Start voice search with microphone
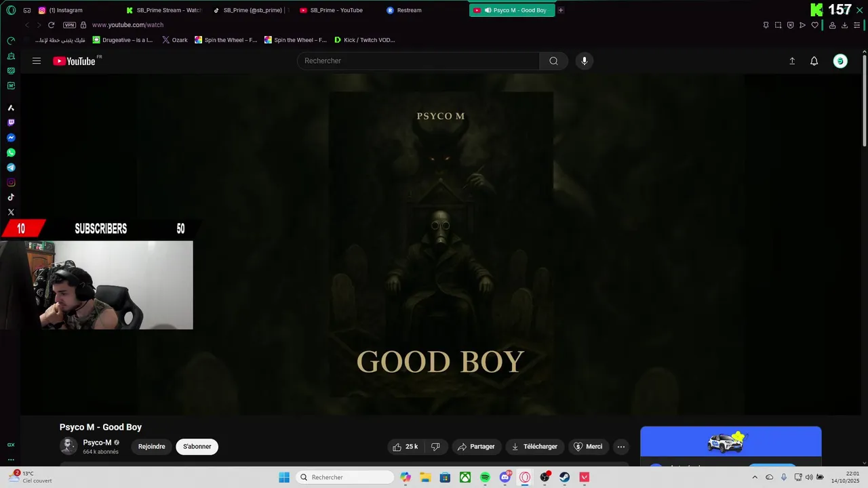 point(585,61)
